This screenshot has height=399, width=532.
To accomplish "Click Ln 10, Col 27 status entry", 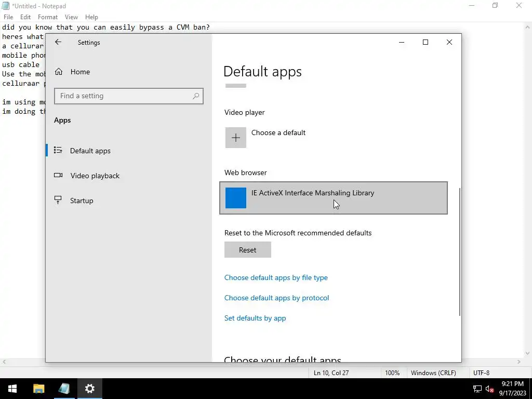I will click(x=331, y=373).
